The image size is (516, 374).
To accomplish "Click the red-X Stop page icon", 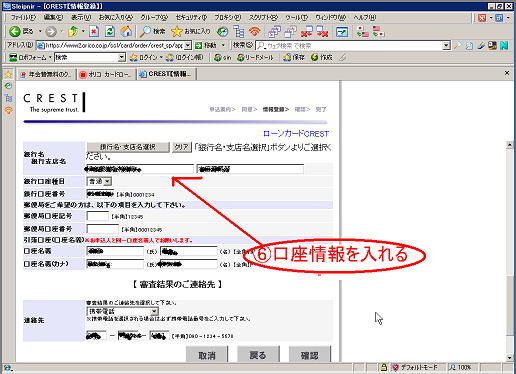I will coord(94,32).
